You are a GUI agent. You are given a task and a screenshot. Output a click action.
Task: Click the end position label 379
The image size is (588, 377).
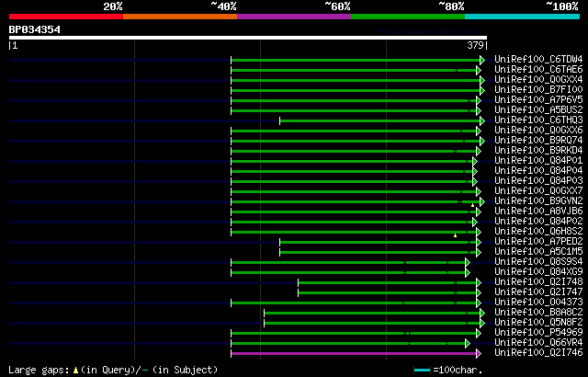pos(475,45)
